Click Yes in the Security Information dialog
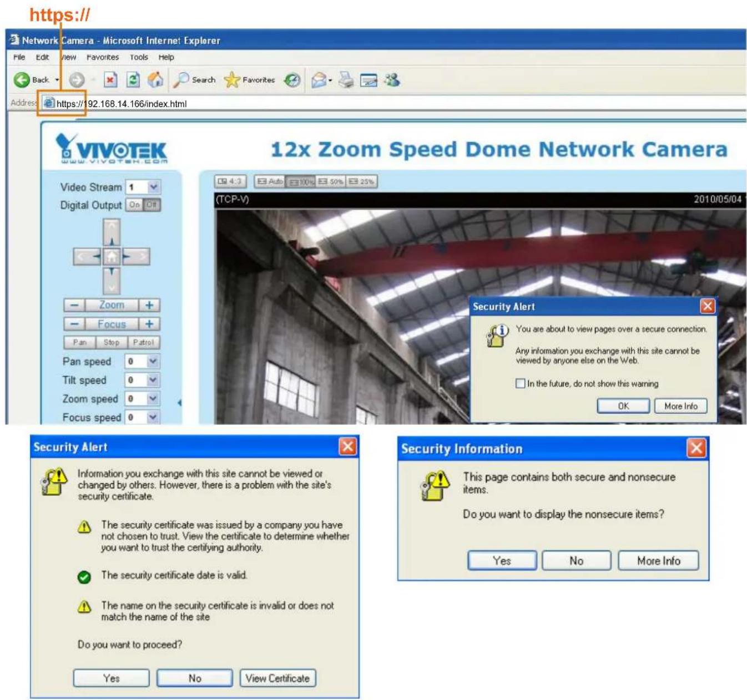 click(502, 560)
